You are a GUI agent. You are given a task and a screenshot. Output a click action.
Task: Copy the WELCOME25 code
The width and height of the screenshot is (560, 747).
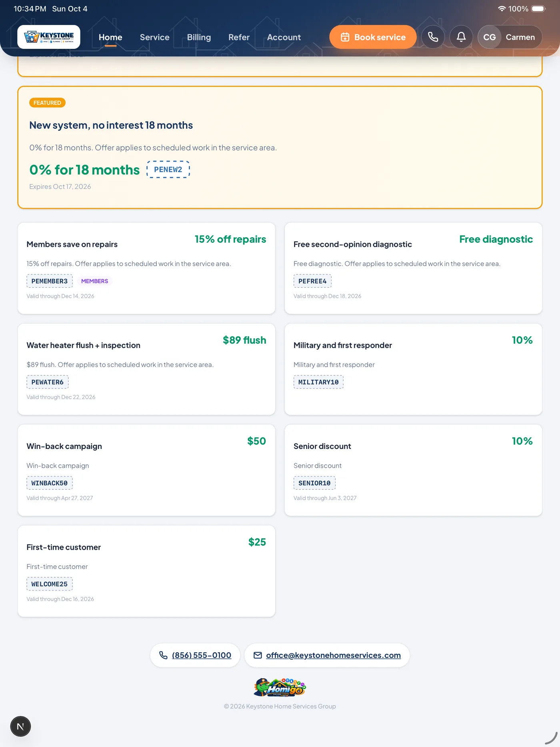pyautogui.click(x=50, y=584)
